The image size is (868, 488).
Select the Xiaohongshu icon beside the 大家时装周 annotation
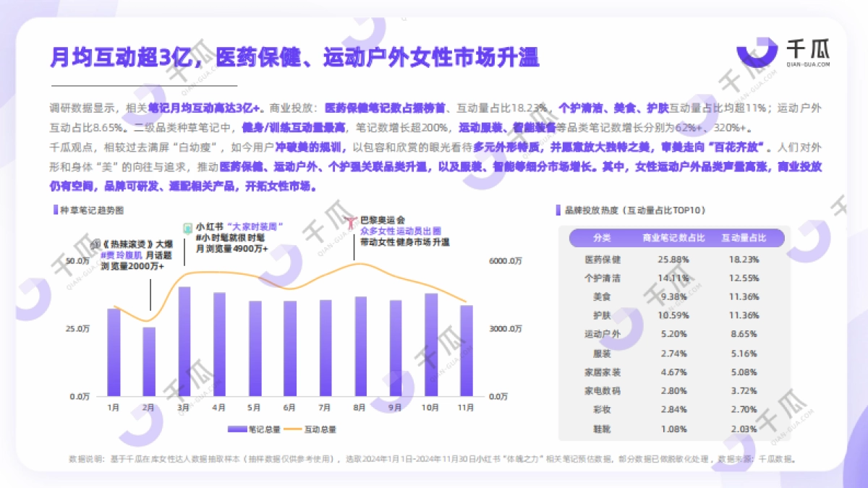[187, 228]
